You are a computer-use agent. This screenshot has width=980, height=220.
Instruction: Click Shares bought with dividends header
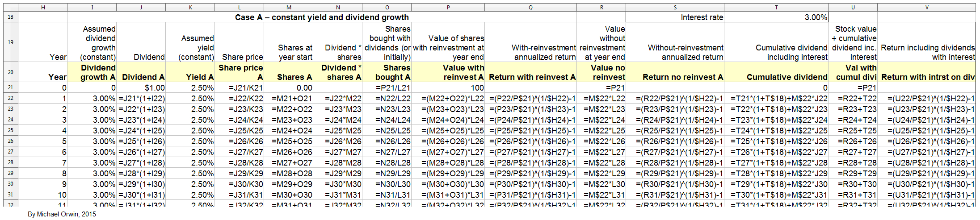[x=387, y=42]
